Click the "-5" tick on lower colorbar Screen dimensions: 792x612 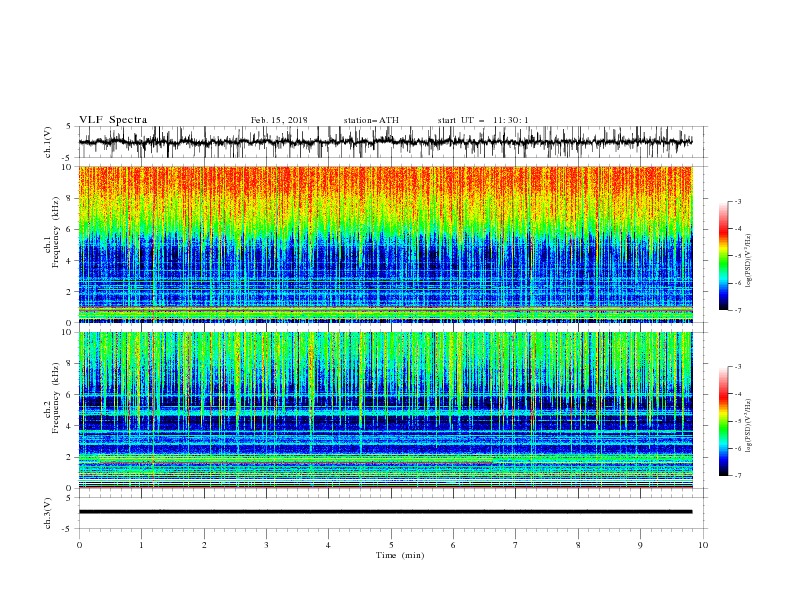click(x=737, y=421)
